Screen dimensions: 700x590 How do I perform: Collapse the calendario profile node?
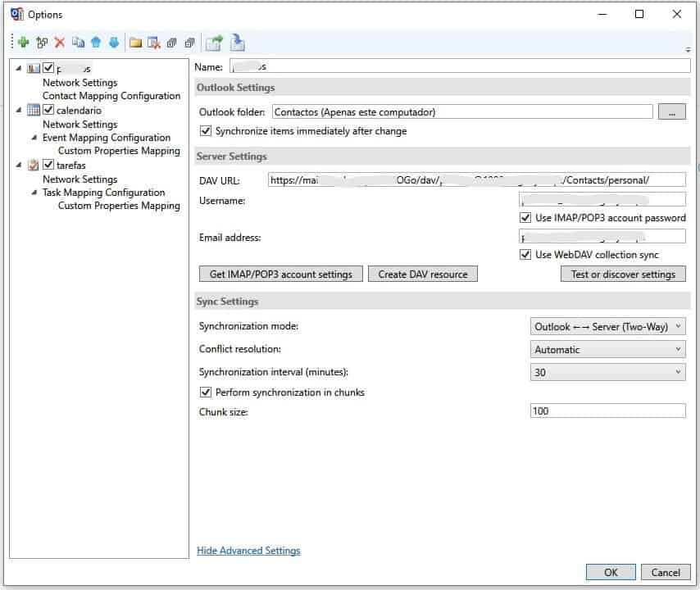tap(19, 110)
